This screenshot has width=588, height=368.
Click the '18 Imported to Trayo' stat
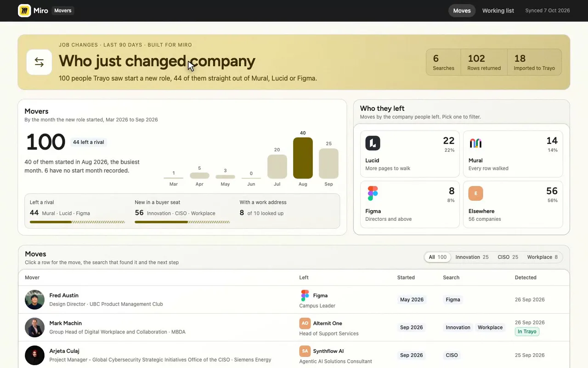click(535, 62)
